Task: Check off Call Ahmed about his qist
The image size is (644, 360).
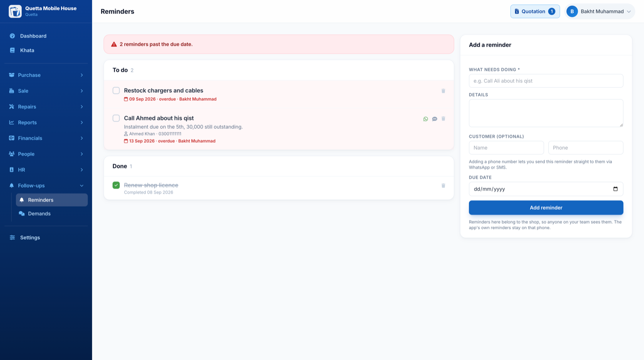Action: [116, 118]
